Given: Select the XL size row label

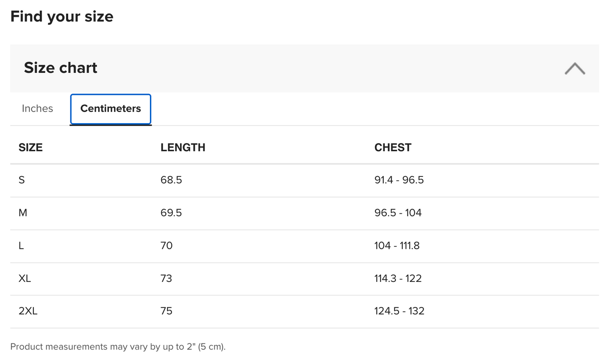Looking at the screenshot, I should (25, 279).
